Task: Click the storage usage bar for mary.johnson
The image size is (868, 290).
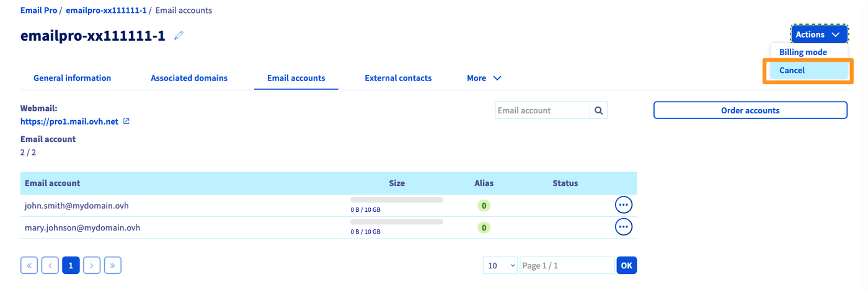Action: point(397,222)
